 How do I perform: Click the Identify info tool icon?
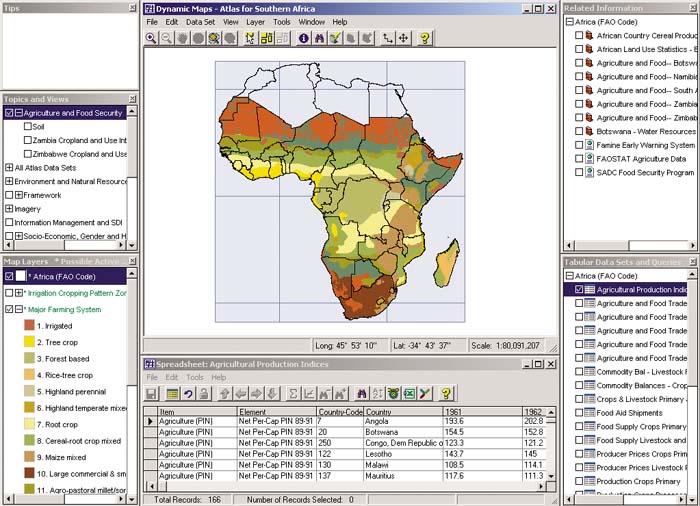tap(304, 38)
